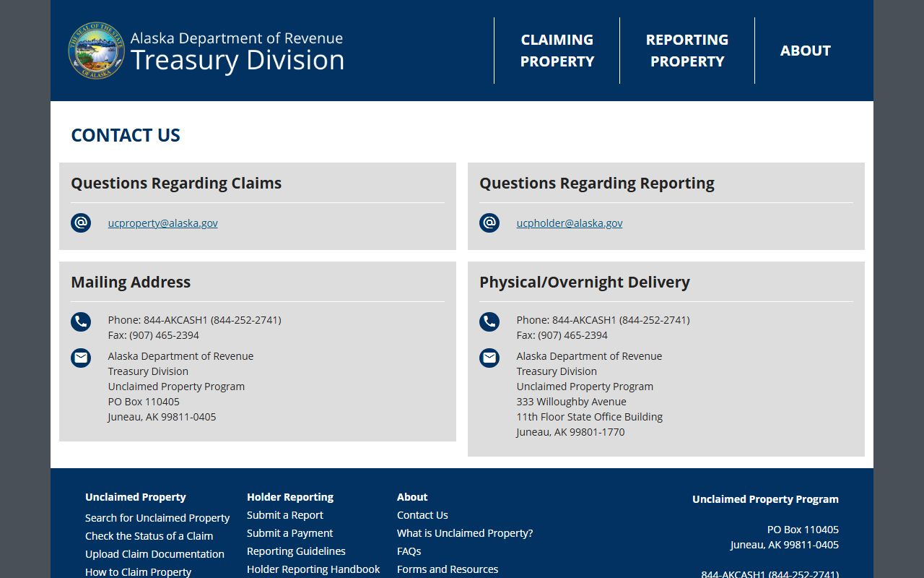Viewport: 924px width, 578px height.
Task: Open Holder Reporting Handbook footer link
Action: [x=313, y=569]
